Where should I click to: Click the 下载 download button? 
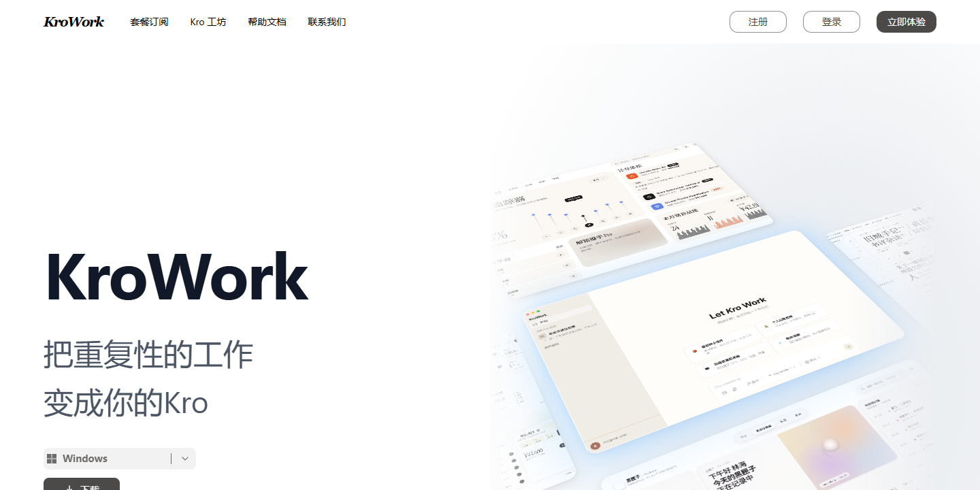[82, 485]
